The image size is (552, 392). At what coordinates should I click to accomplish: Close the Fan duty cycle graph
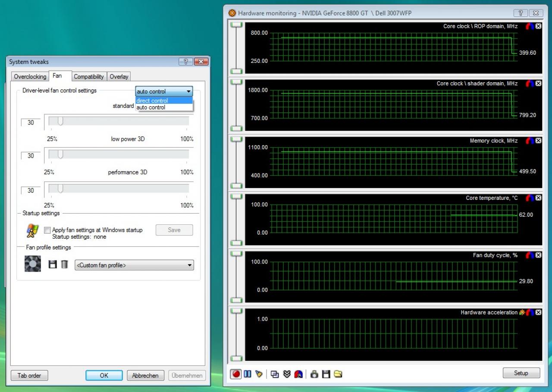[x=538, y=255]
